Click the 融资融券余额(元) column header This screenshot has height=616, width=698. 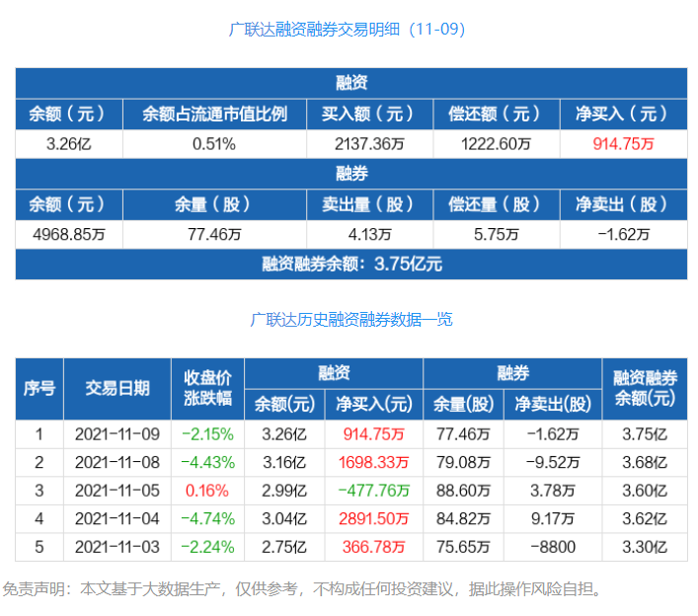[645, 389]
